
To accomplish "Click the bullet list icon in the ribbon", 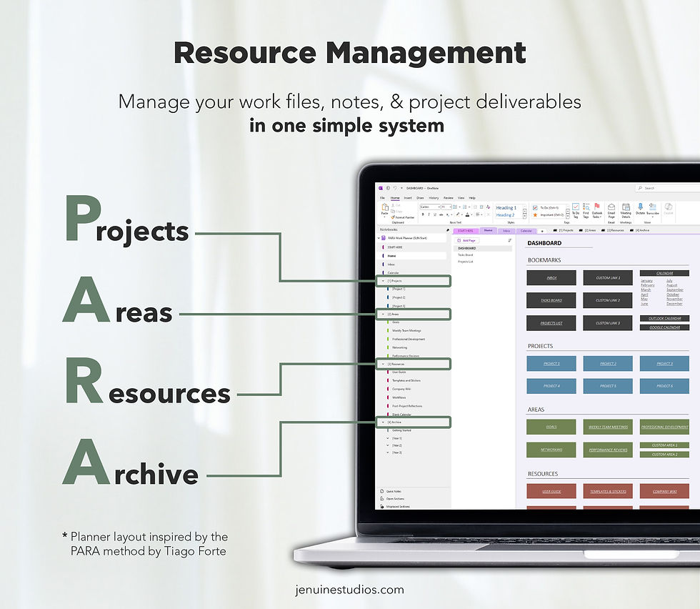I will 455,207.
